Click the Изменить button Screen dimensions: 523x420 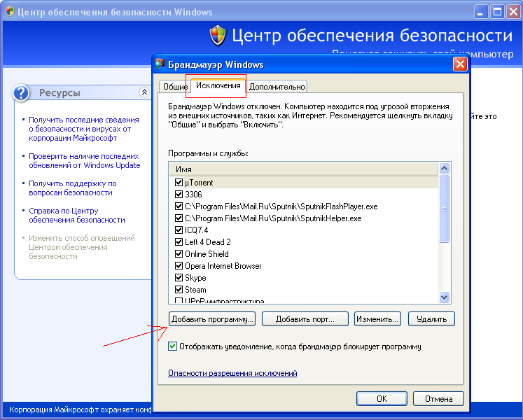[x=377, y=319]
